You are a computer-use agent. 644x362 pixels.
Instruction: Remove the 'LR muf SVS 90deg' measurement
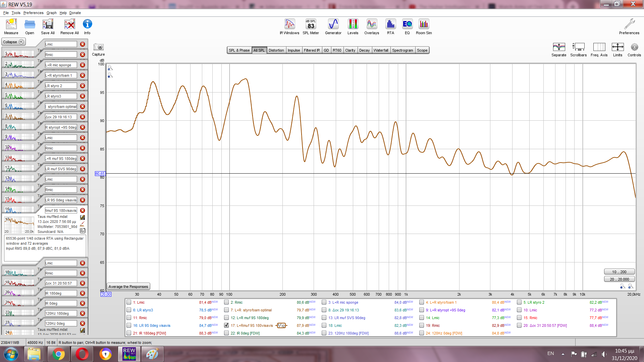[x=83, y=169]
